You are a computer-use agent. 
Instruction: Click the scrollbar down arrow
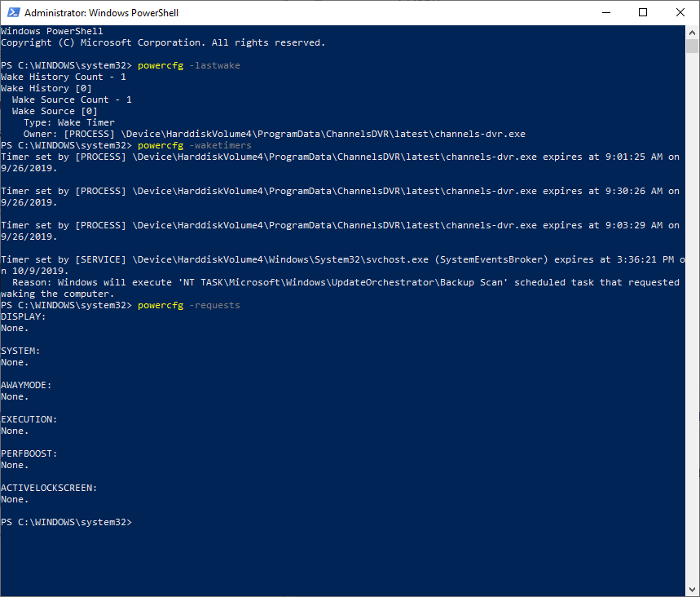[692, 590]
